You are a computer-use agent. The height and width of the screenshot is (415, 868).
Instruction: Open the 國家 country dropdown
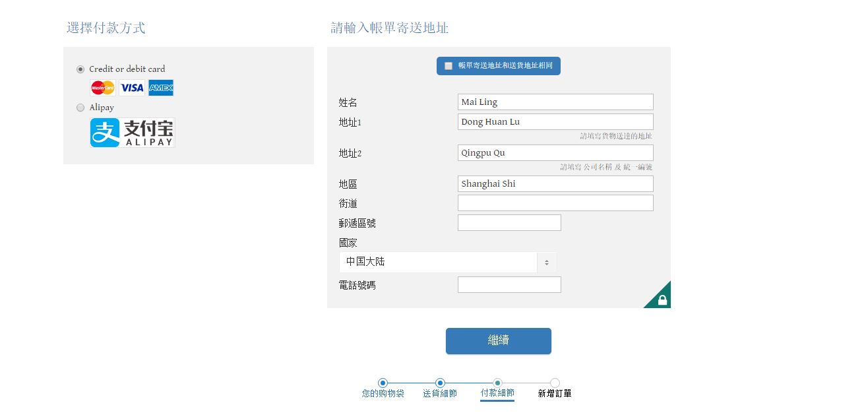(x=448, y=262)
